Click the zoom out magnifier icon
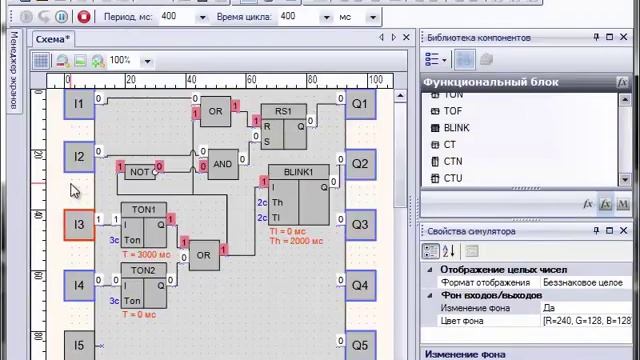640x360 pixels. coord(63,61)
